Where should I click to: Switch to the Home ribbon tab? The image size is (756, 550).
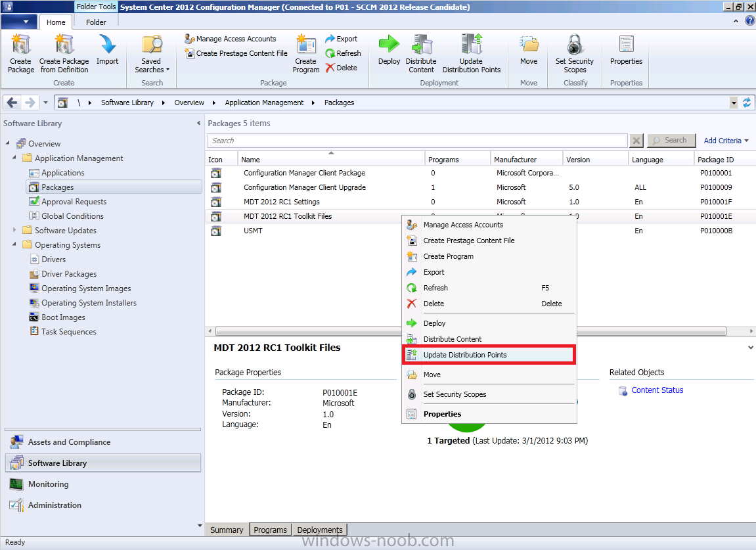(56, 22)
